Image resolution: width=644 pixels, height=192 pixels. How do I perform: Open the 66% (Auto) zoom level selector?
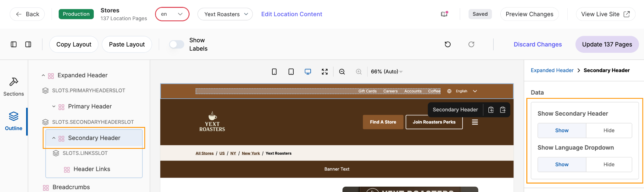(386, 72)
